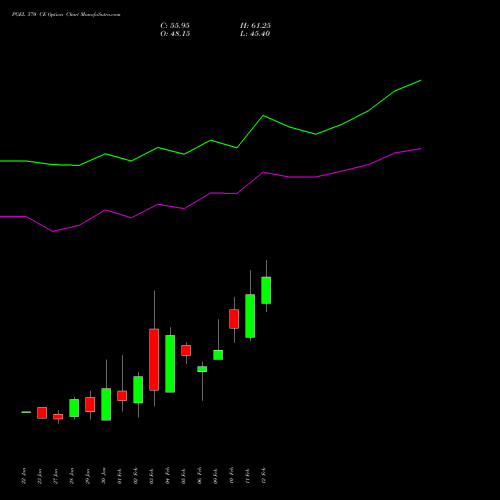The width and height of the screenshot is (500, 500).
Task: Click the low value L: 45.40
Action: point(255,34)
